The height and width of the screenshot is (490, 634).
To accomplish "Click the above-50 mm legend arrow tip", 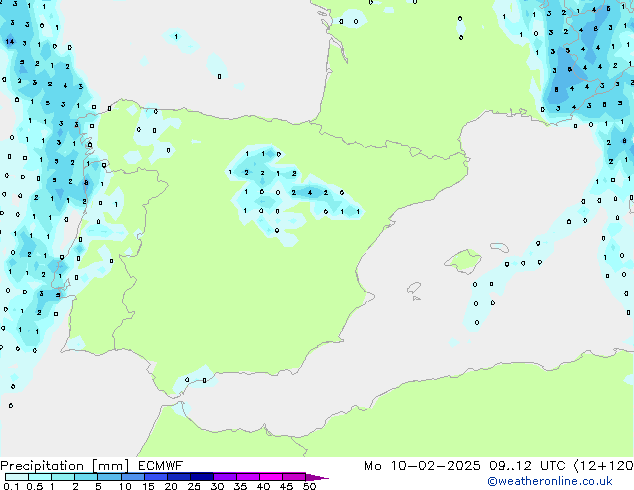I will coord(317,478).
